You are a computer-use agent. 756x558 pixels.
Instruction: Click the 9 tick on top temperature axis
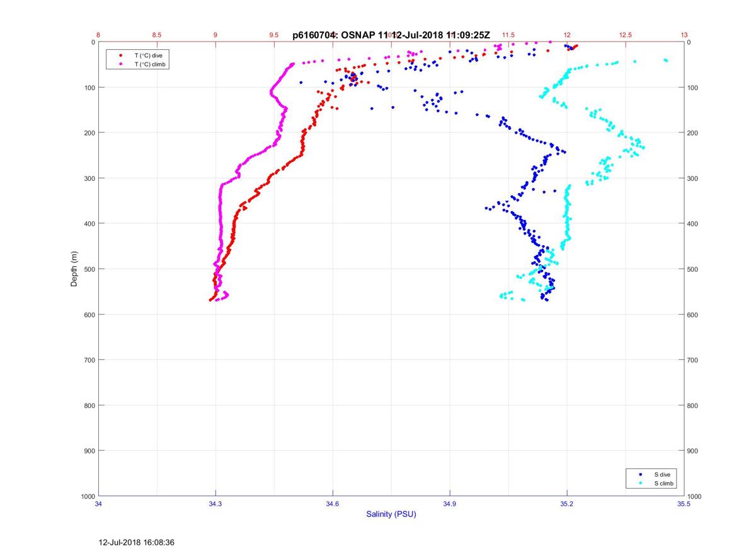click(215, 35)
